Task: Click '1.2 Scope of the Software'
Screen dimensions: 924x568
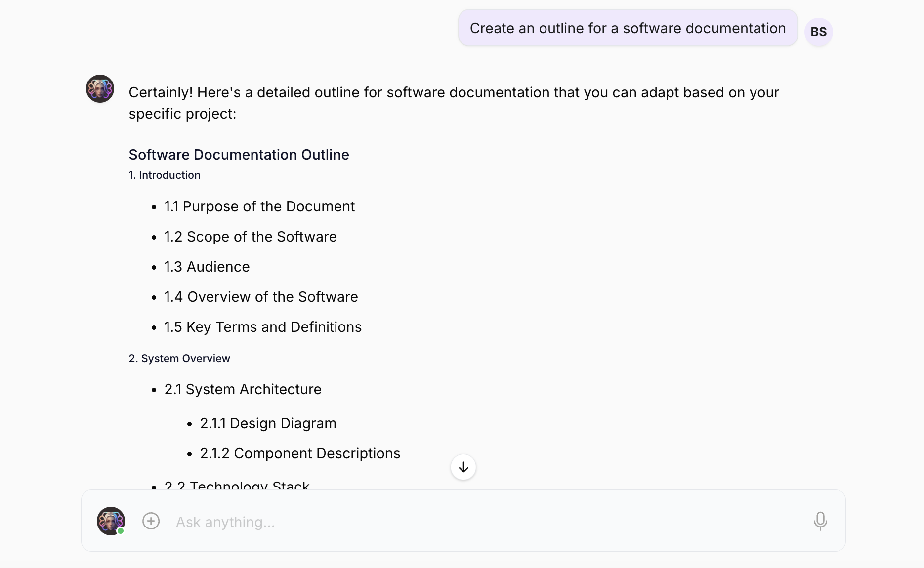Action: [251, 237]
